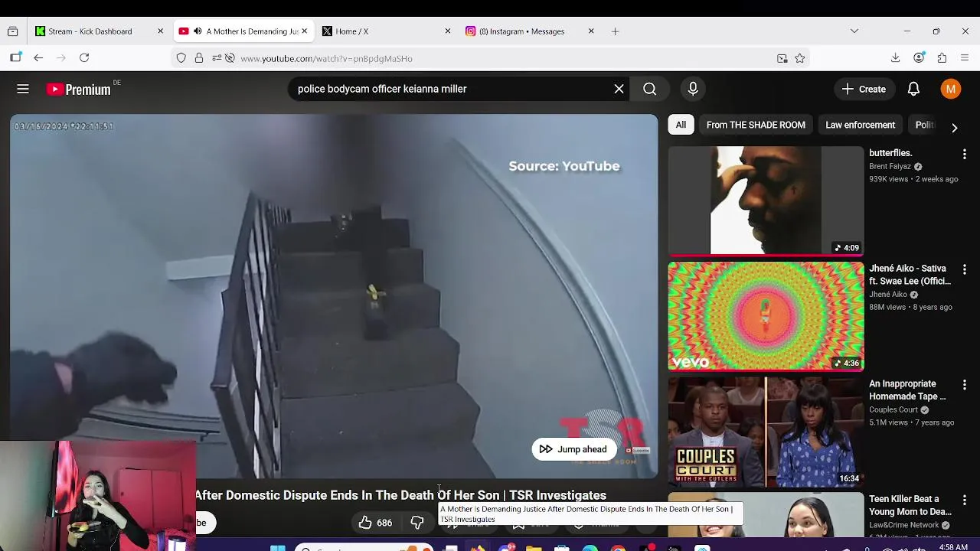Viewport: 980px width, 551px height.
Task: List all tabs dropdown arrow
Action: tap(854, 31)
